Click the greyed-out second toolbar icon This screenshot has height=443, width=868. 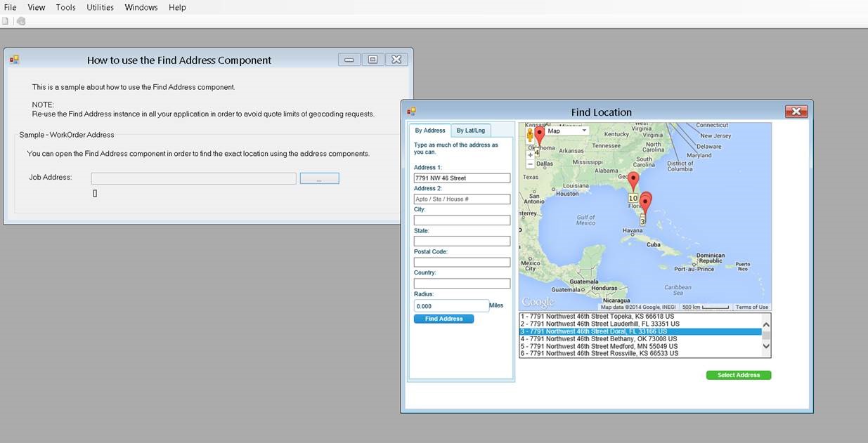(x=21, y=21)
